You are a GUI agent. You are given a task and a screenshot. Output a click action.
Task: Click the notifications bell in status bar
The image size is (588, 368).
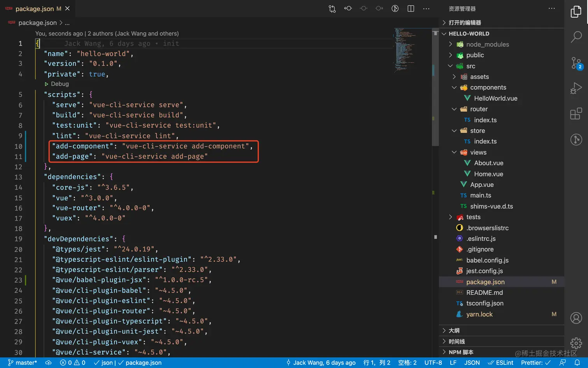[577, 363]
